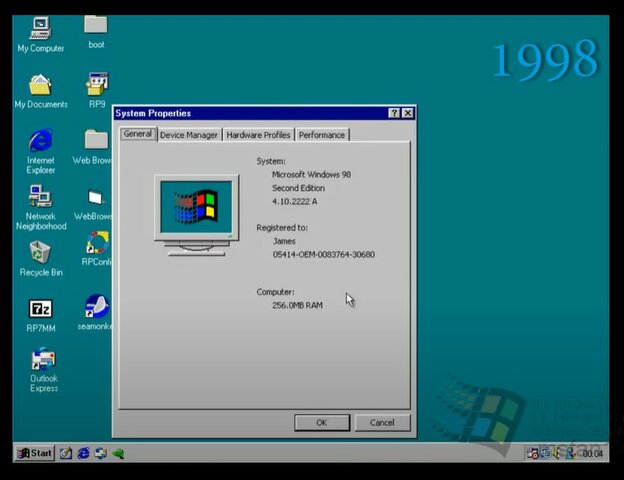The image size is (624, 480).
Task: Click the 'Microsoft Windows 98' text
Action: point(311,174)
